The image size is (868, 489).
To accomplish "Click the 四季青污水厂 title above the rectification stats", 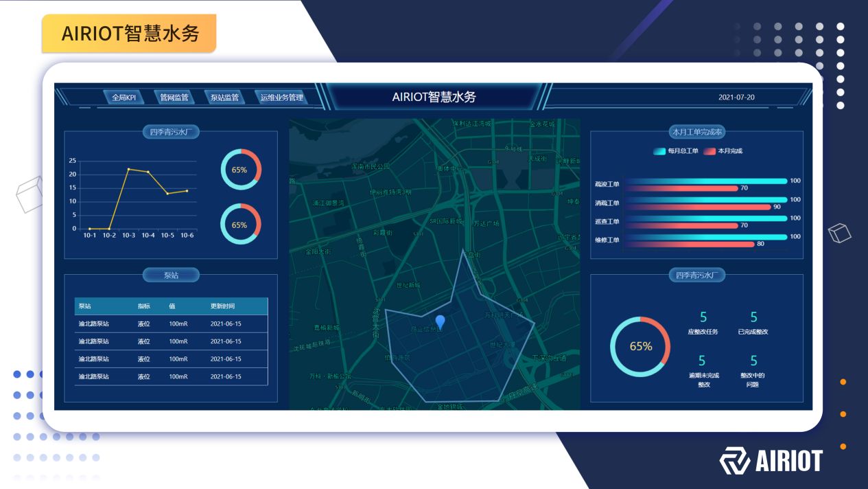I will click(x=696, y=275).
